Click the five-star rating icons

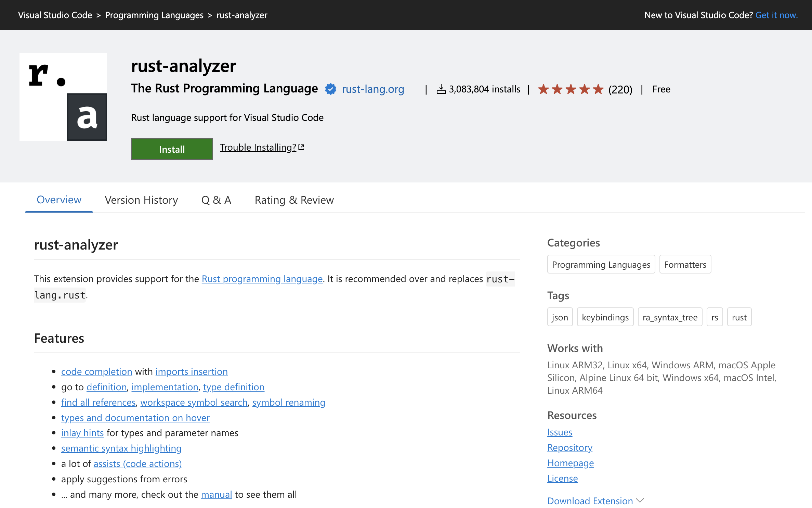571,89
